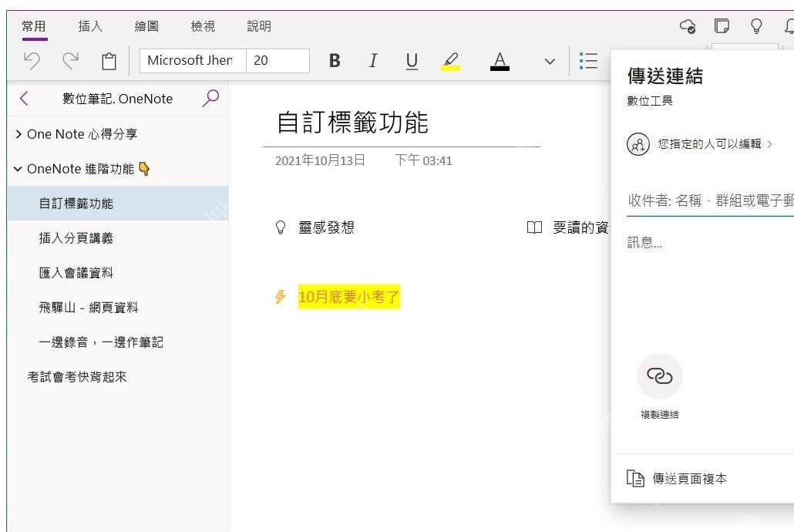Apply the yellow highlighter pen
Image resolution: width=794 pixels, height=532 pixels.
pos(450,62)
